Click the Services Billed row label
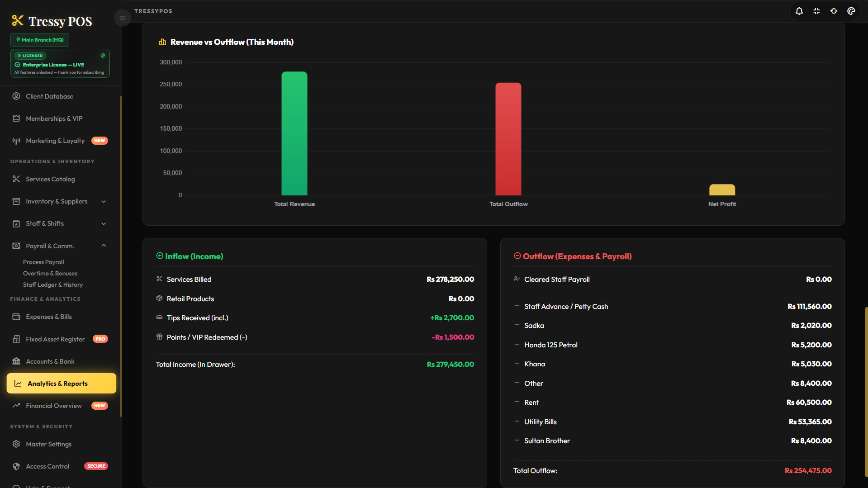 tap(189, 280)
